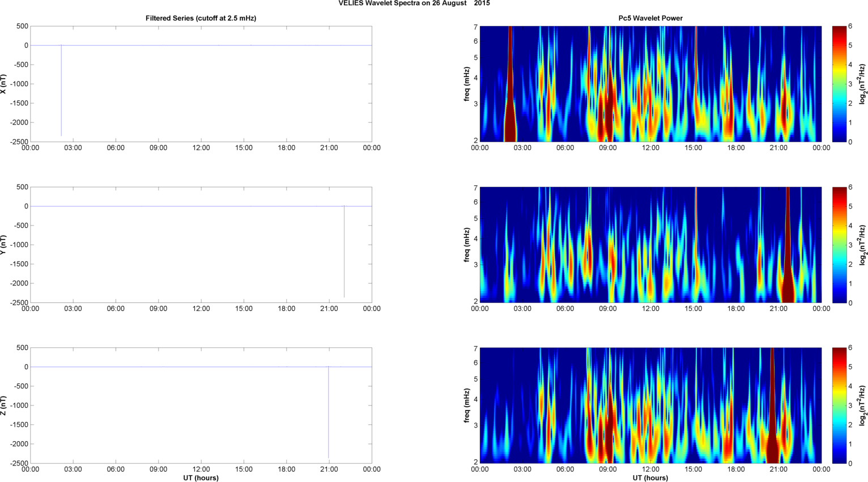Click the log2(nT²/Hz) label beside the middle color bar
Image resolution: width=868 pixels, height=482 pixels.
[862, 245]
